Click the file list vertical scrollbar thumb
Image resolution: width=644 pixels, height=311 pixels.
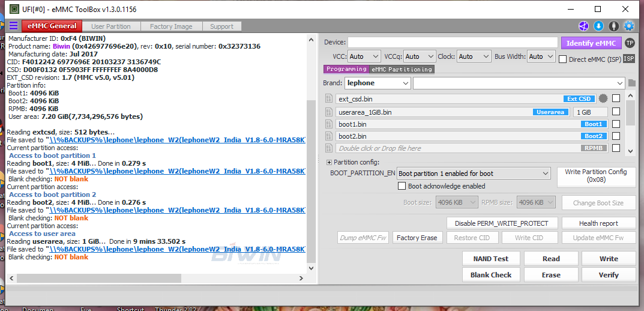(630, 112)
